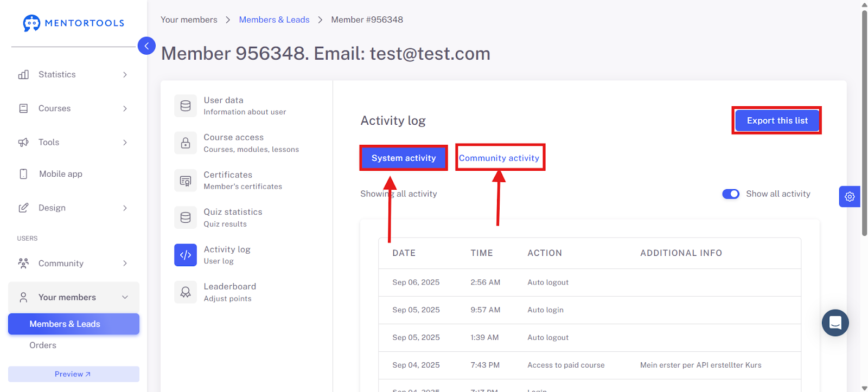Expand the Statistics menu chevron

pos(125,75)
